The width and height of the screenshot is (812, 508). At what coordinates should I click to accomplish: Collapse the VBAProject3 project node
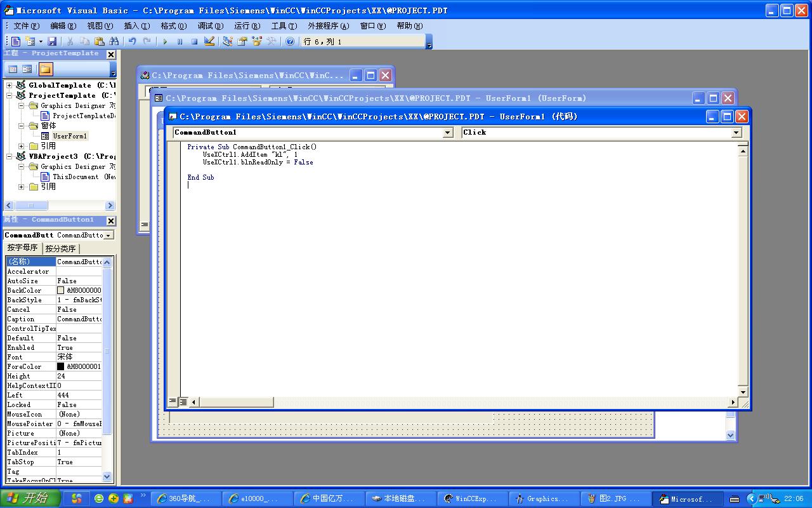(10, 156)
